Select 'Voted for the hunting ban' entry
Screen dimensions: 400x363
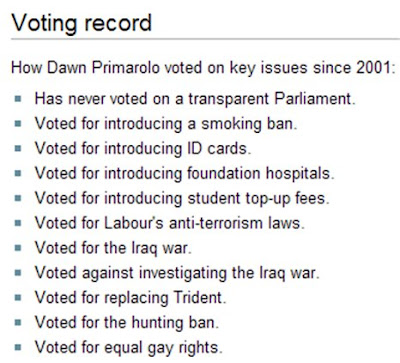127,322
